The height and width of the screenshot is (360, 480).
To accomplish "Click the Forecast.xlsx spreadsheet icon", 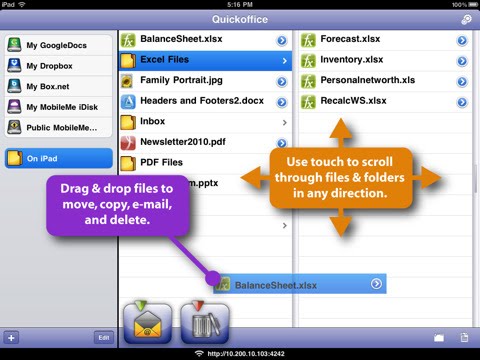I will click(x=308, y=40).
